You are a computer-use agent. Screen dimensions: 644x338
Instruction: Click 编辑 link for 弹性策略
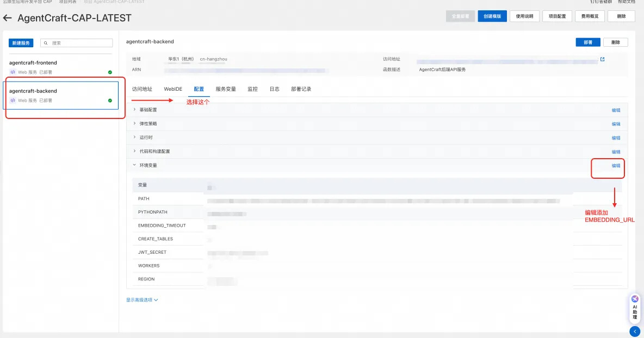click(616, 124)
